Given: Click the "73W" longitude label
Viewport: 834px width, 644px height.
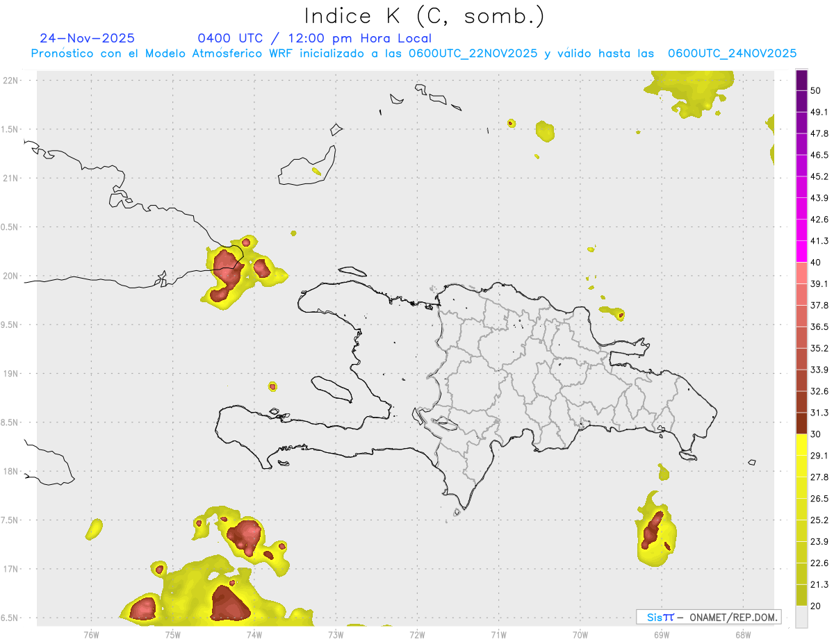Looking at the screenshot, I should [336, 634].
